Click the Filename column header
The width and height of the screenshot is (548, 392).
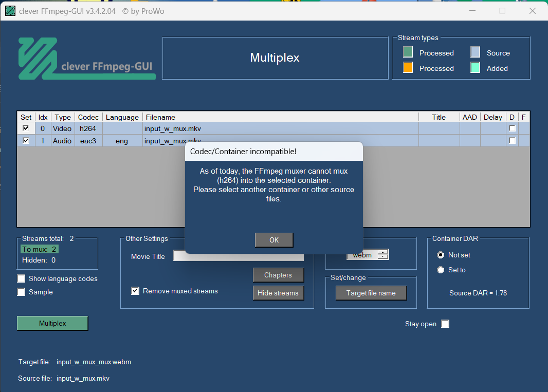(281, 117)
